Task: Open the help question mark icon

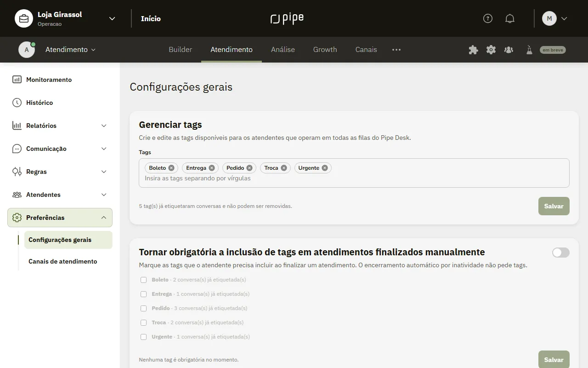Action: 488,18
